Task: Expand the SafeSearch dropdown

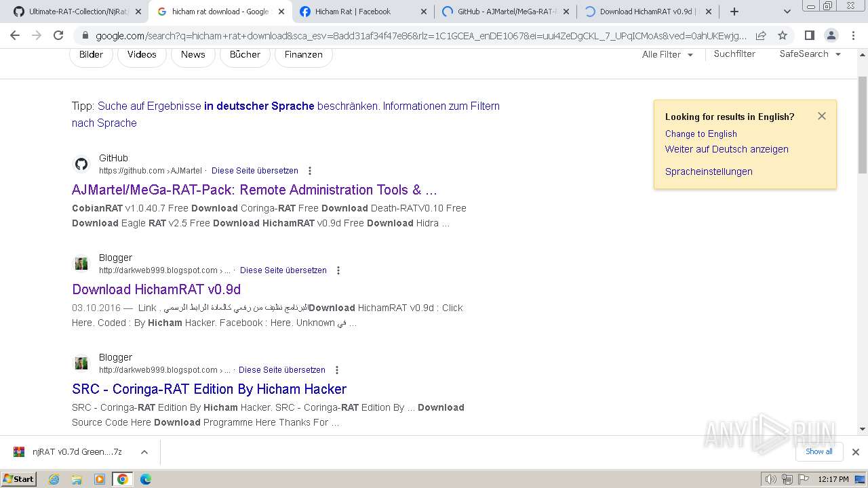Action: (810, 54)
